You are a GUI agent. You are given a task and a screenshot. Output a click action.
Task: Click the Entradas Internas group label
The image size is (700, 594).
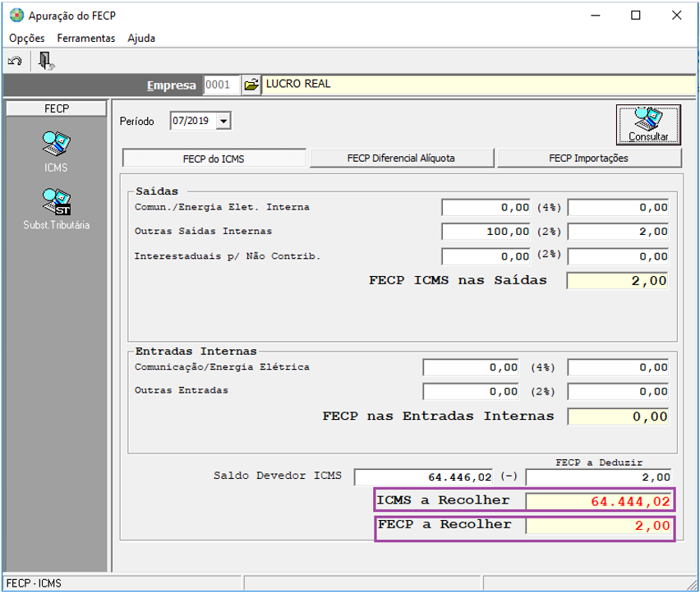(x=196, y=352)
